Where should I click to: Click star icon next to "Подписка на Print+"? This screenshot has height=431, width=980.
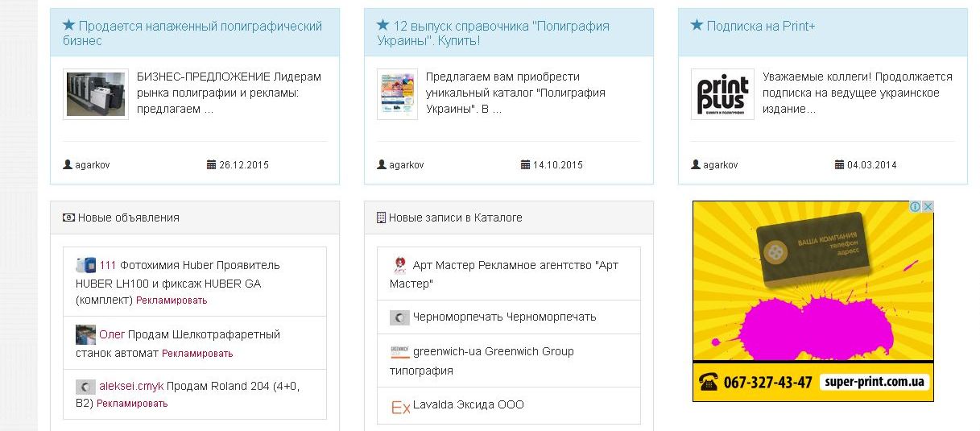tap(697, 26)
